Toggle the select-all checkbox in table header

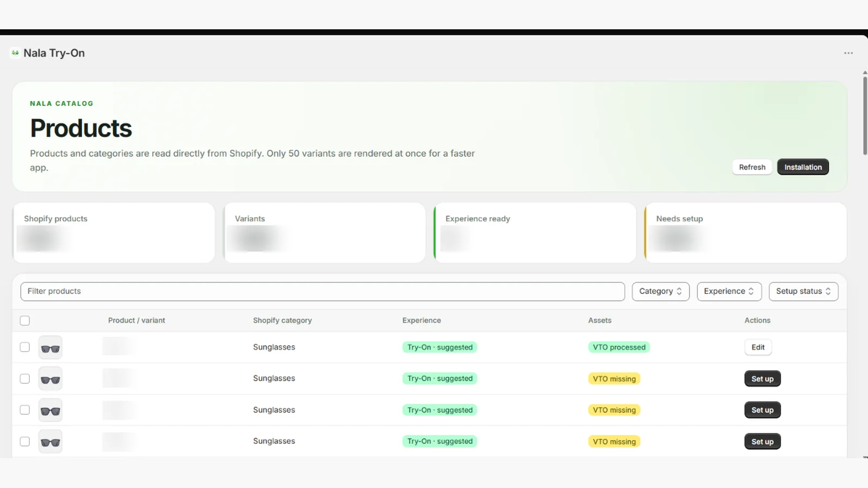(x=25, y=320)
